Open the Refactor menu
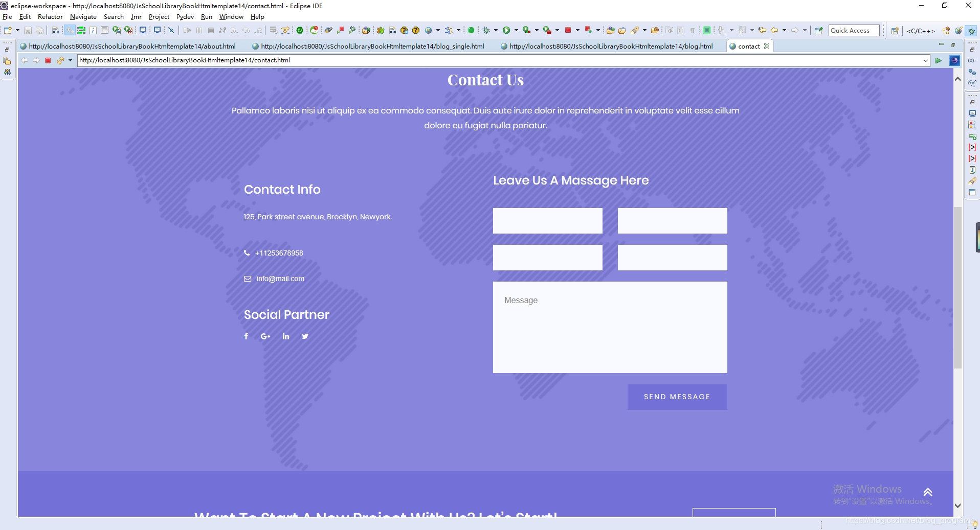Viewport: 980px width, 530px height. pyautogui.click(x=50, y=17)
